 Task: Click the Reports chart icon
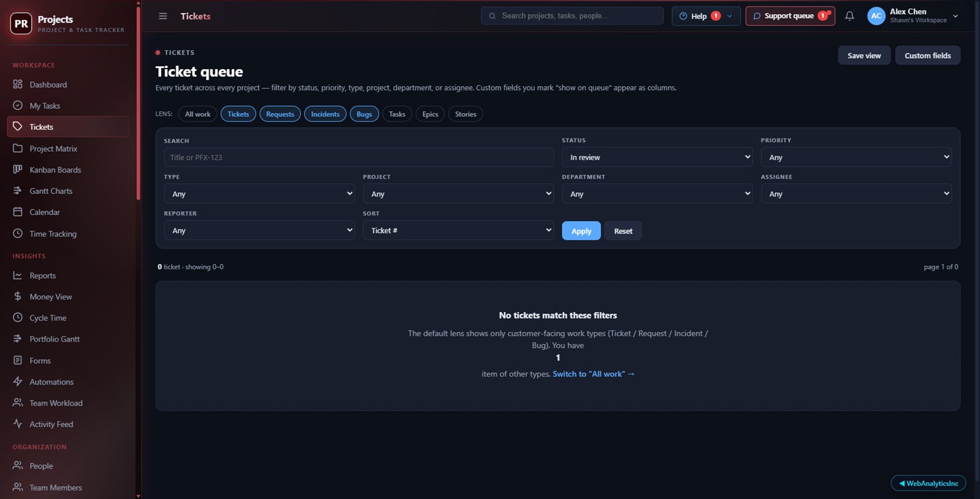coord(18,276)
